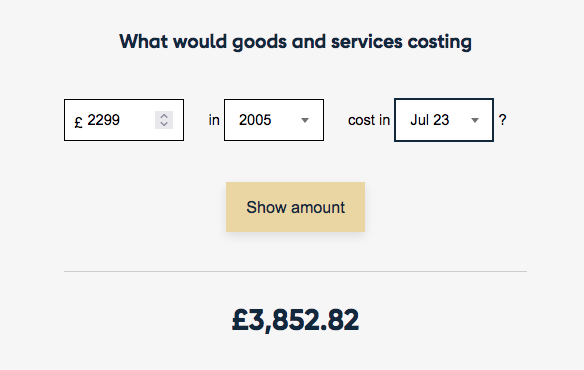Click the 'cost in' label text
The width and height of the screenshot is (584, 370).
click(369, 120)
